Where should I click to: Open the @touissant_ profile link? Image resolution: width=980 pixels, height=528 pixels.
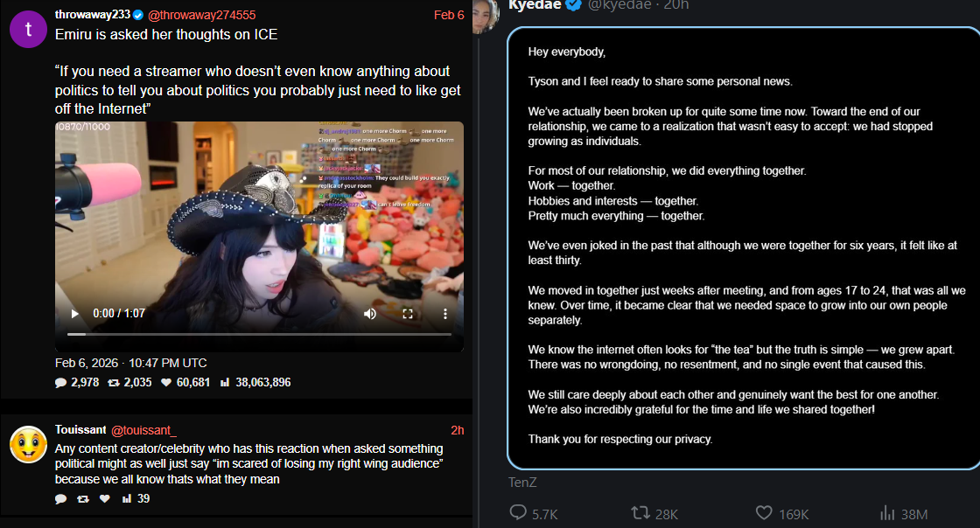[143, 430]
